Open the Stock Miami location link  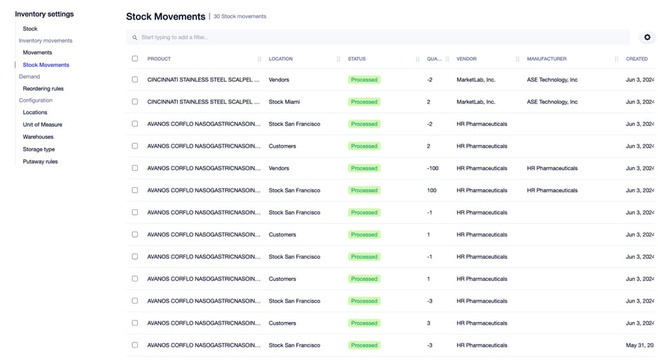(284, 102)
